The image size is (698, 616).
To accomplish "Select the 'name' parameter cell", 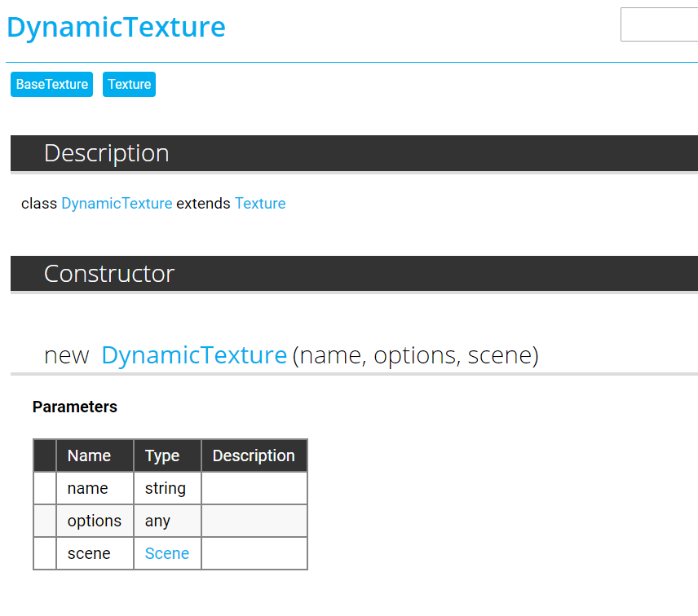I will click(88, 489).
